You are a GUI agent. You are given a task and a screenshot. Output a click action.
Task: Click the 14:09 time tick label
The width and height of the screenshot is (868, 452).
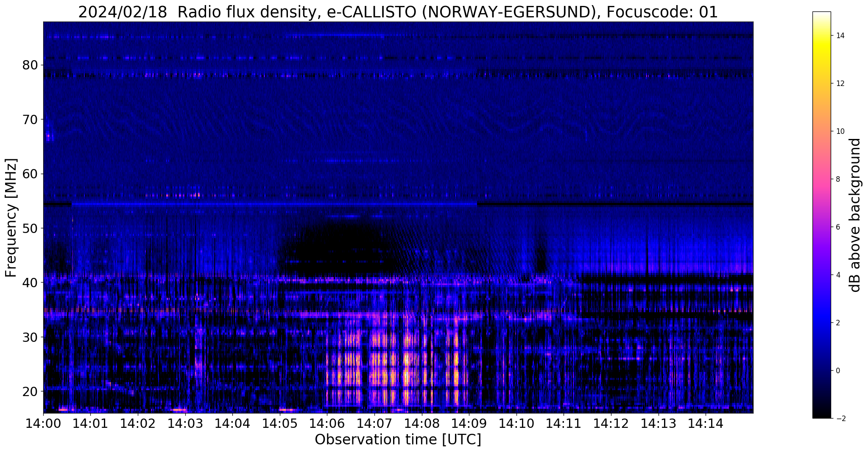(469, 423)
